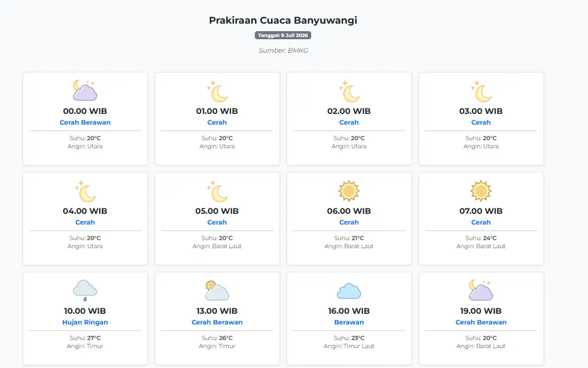588x368 pixels.
Task: Click 'Angin: Timur Laut' wind text
Action: (x=349, y=346)
